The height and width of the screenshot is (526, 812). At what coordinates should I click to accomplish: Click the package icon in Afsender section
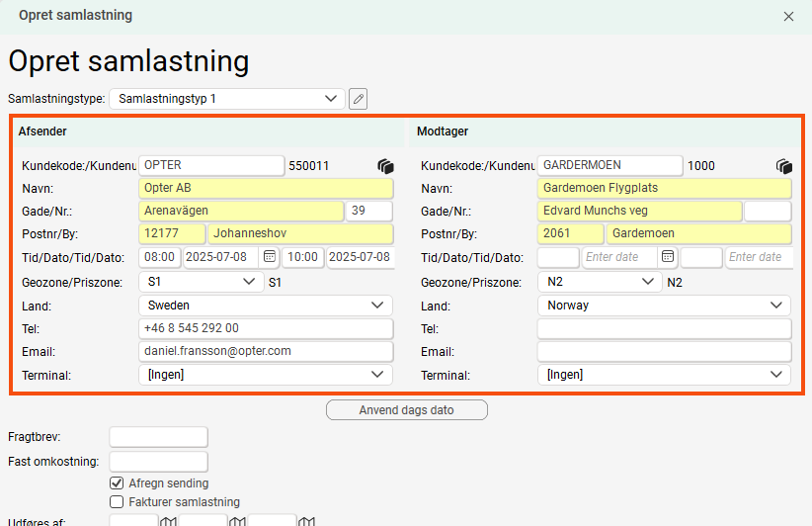coord(385,166)
